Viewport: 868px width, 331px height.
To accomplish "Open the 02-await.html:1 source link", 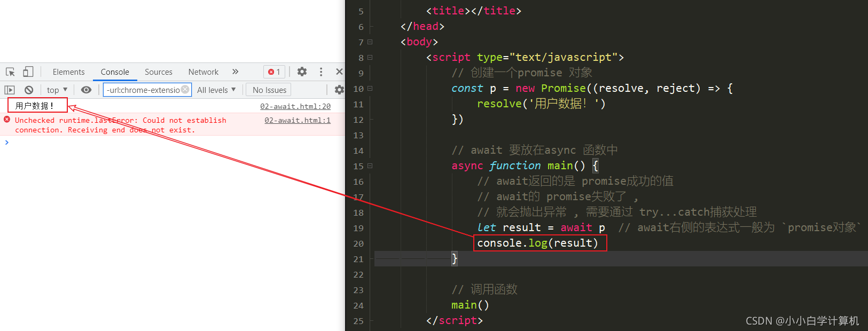I will [x=298, y=120].
